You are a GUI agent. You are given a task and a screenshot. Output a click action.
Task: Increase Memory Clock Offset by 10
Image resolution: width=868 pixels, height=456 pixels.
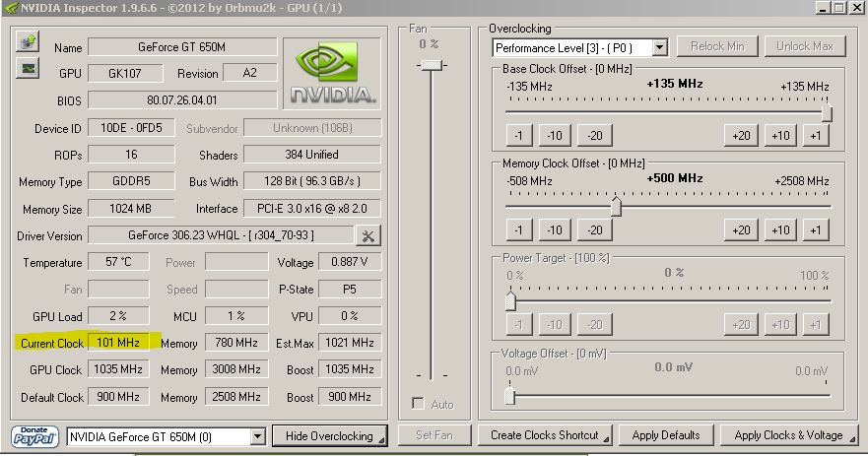coord(780,230)
